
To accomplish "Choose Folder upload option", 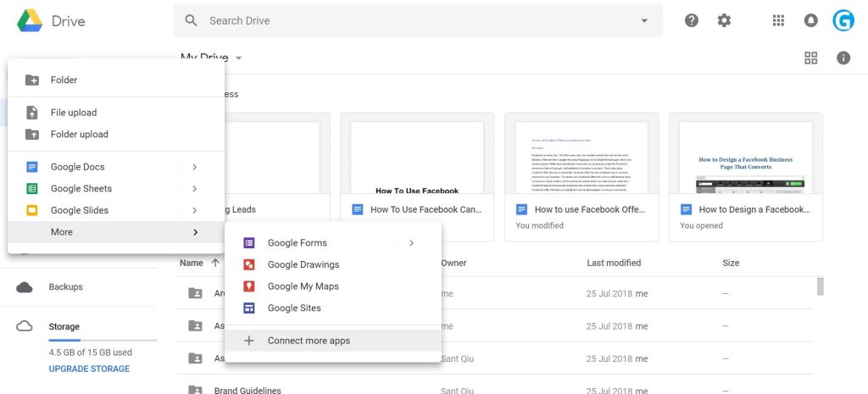I will click(116, 134).
